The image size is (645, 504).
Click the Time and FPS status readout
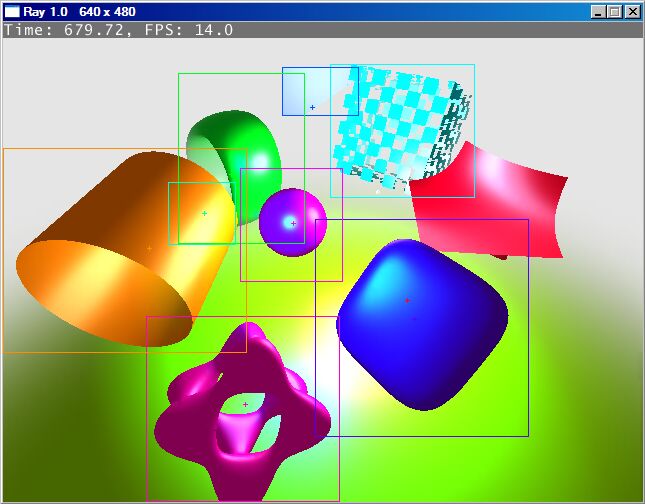[119, 30]
